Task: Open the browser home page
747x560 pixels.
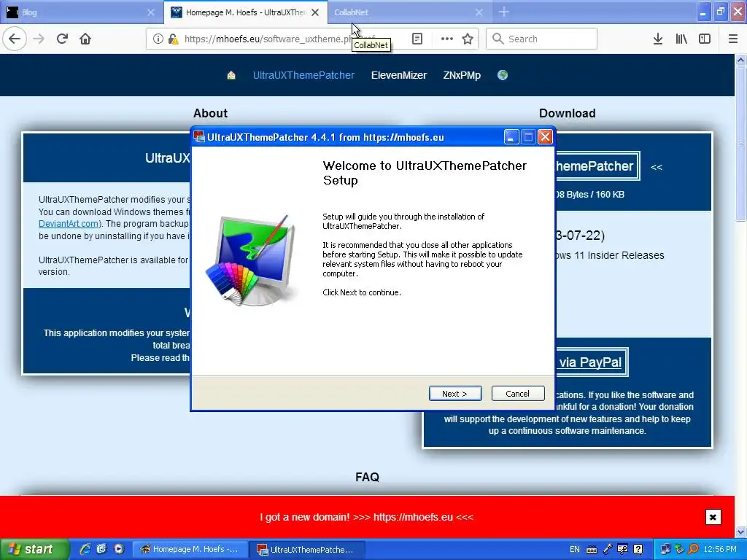Action: pyautogui.click(x=85, y=39)
